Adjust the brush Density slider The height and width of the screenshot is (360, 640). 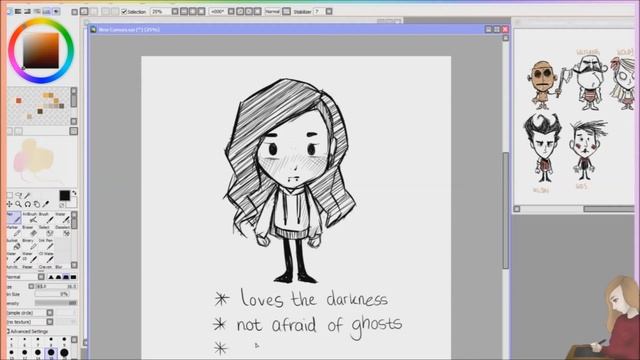coord(56,303)
